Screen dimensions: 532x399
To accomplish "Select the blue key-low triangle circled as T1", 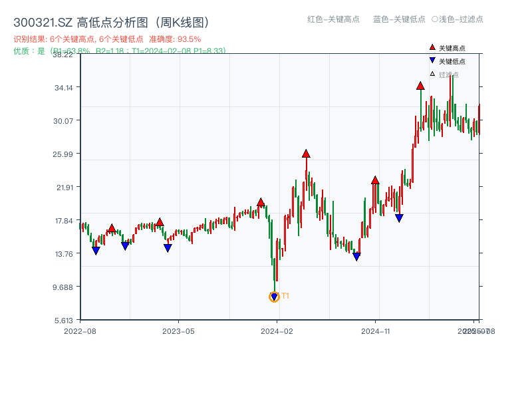I will (274, 297).
